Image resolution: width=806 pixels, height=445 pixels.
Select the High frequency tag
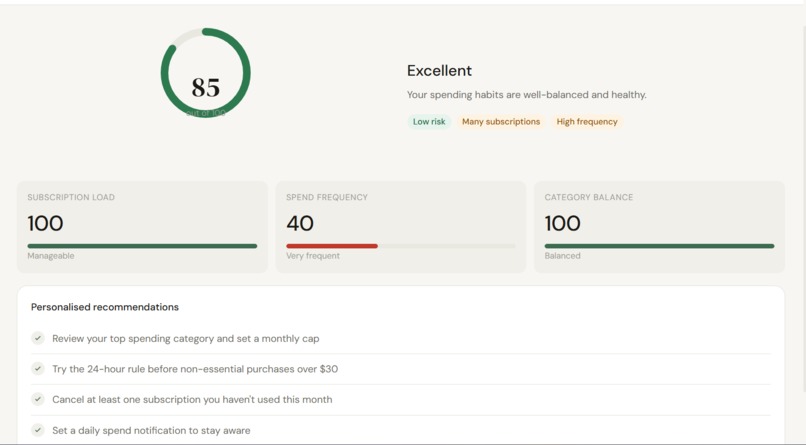click(x=587, y=122)
